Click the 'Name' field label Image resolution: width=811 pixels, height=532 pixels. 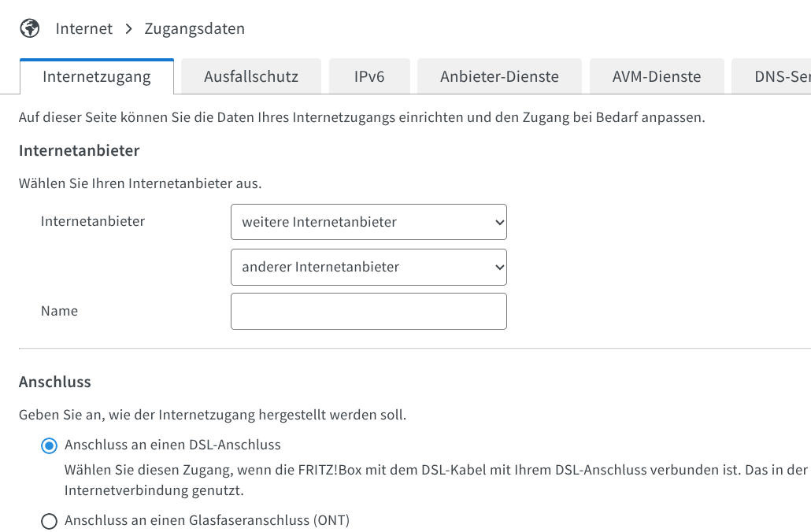point(59,311)
